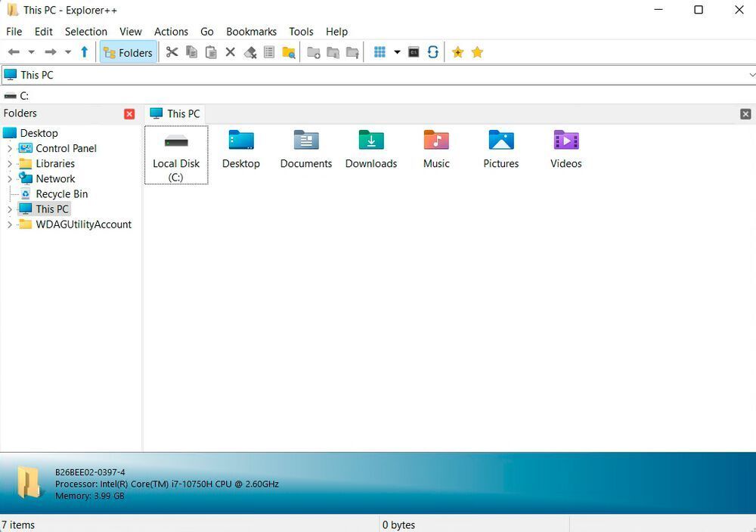The height and width of the screenshot is (532, 756).
Task: Open the Actions menu
Action: point(171,31)
